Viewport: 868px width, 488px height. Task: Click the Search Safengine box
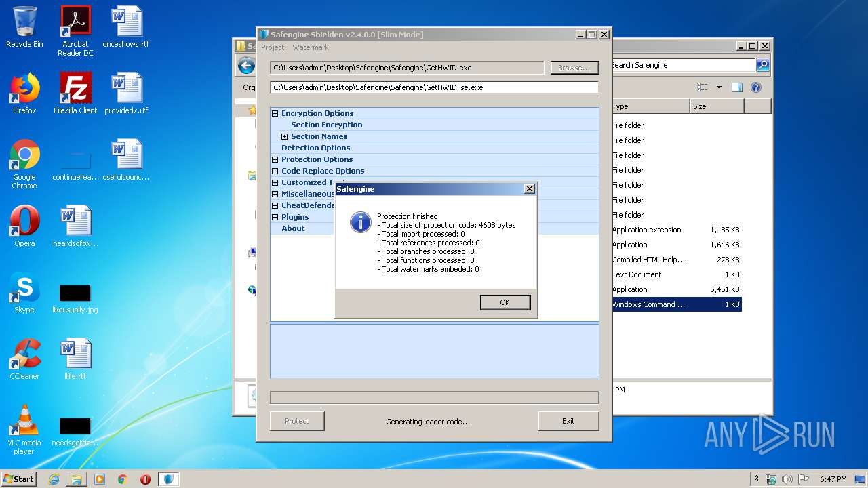pyautogui.click(x=683, y=65)
